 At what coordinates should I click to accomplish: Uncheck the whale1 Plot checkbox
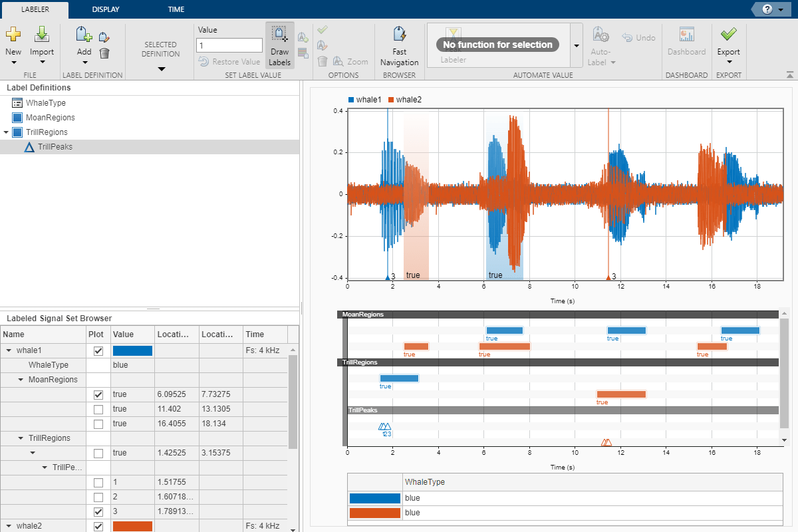point(98,350)
